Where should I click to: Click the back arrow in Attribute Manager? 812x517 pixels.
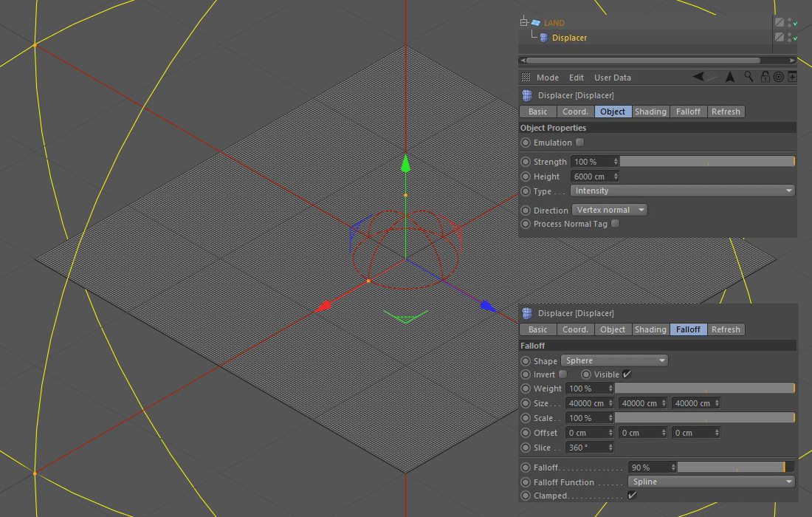[x=698, y=77]
